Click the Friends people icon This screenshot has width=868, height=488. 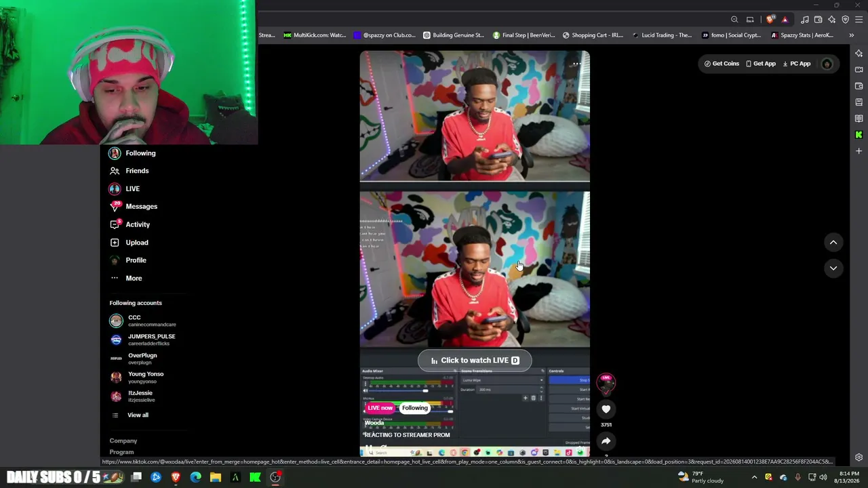[x=115, y=171]
